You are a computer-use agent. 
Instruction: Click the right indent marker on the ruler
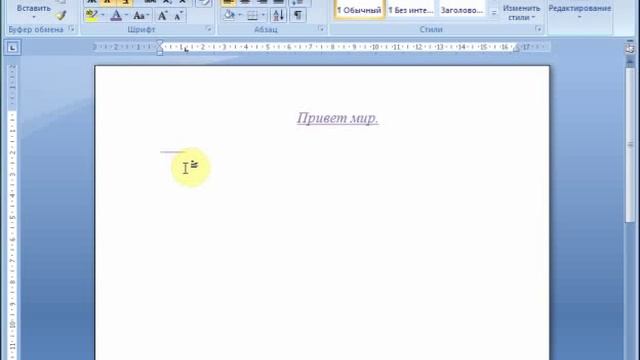coord(516,49)
